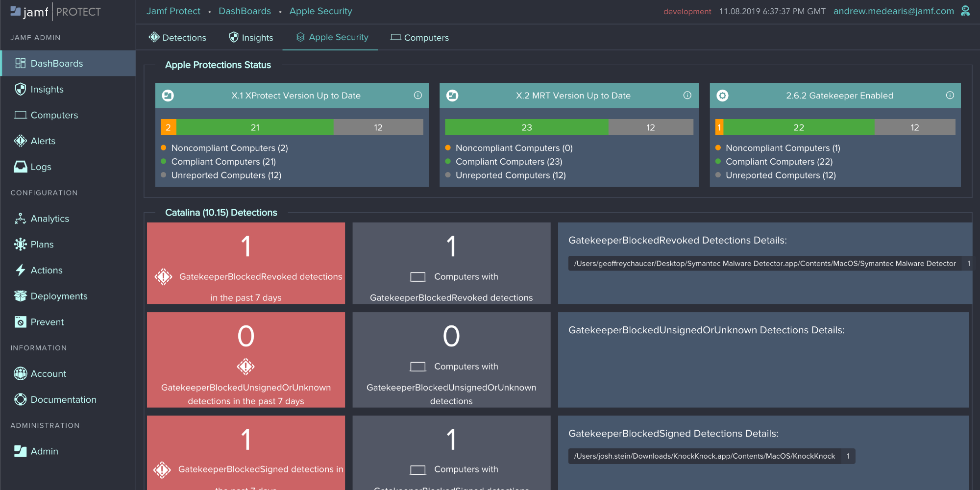Click the green compliant segment of XProtect bar
Viewport: 980px width, 490px height.
coord(255,127)
